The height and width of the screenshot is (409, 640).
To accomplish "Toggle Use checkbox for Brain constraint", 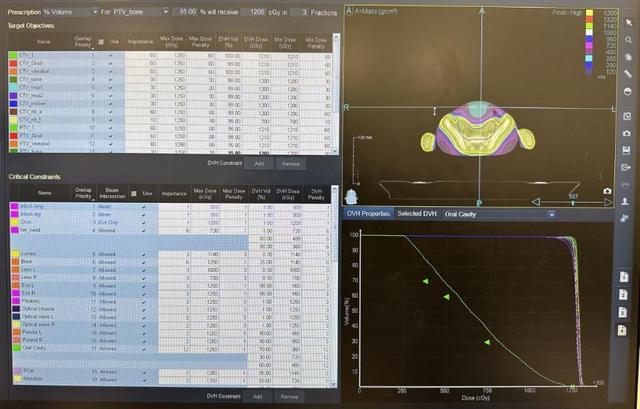I will [144, 262].
